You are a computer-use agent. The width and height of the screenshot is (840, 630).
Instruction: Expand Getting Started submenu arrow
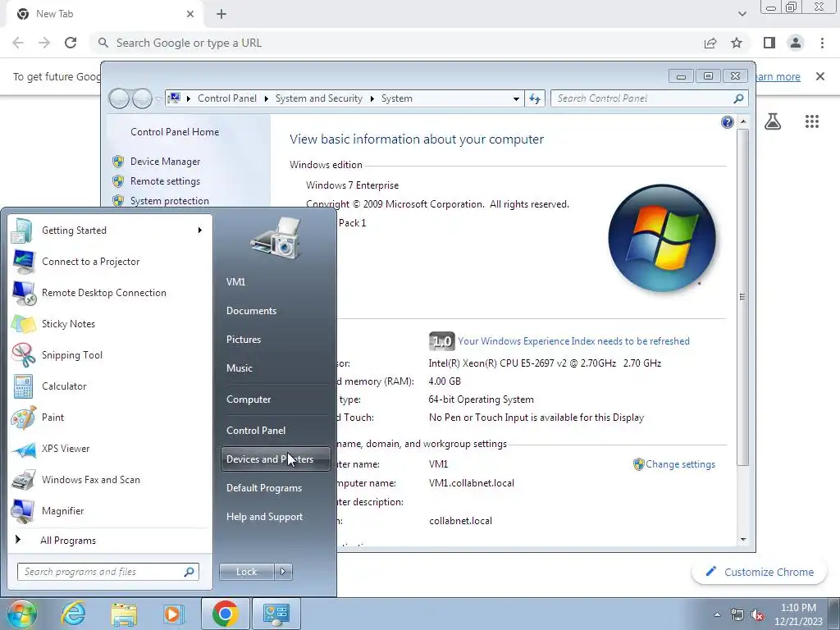coord(200,231)
